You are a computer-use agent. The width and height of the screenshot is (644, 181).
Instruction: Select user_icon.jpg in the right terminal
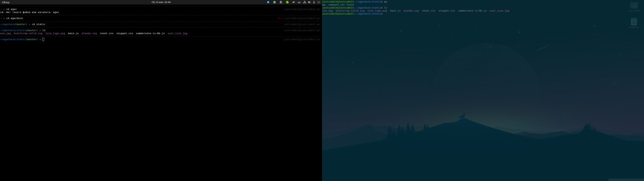point(500,11)
